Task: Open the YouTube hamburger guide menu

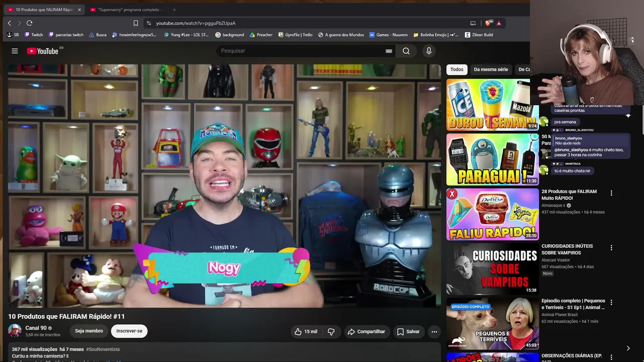Action: click(15, 51)
